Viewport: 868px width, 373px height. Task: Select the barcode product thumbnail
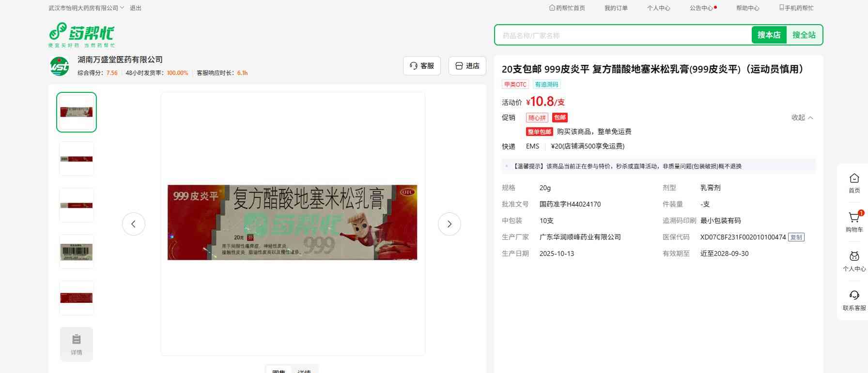point(77,252)
